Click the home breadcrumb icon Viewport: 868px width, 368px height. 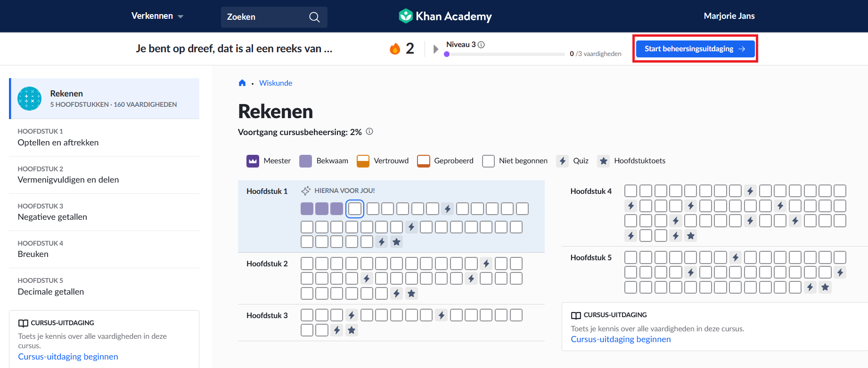[x=242, y=83]
